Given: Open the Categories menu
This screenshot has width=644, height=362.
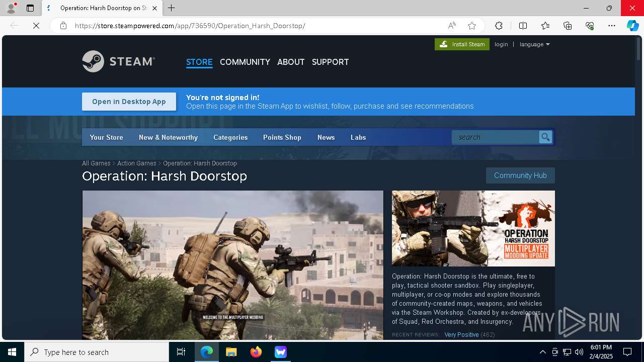Looking at the screenshot, I should tap(230, 137).
